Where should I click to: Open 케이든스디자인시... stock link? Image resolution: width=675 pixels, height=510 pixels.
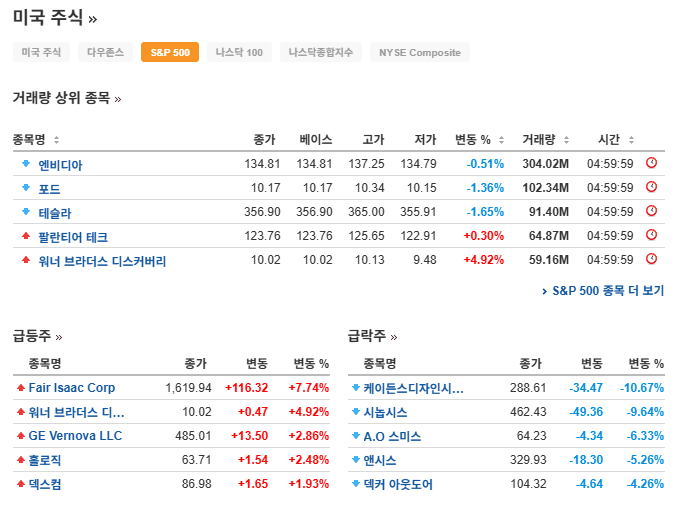coord(413,388)
